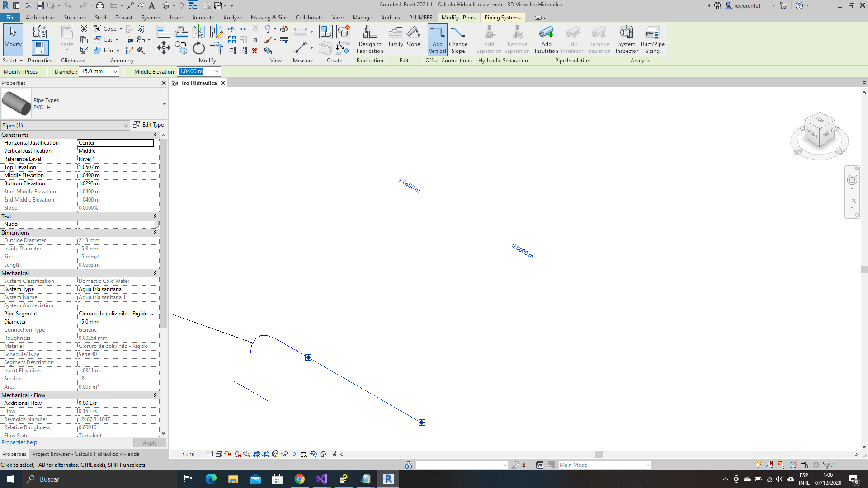Open the Properties help link
Viewport: 868px width, 488px height.
pos(19,442)
